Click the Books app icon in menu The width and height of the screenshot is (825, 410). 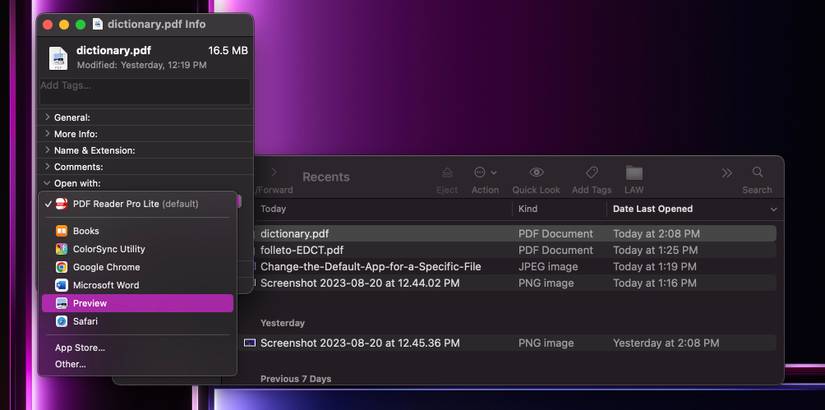pos(62,231)
